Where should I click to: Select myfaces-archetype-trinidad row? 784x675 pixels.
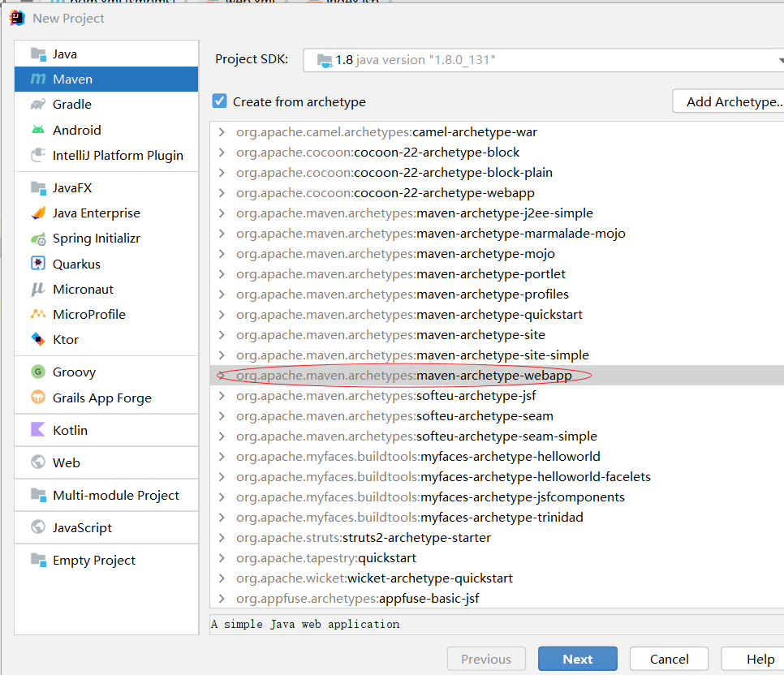[497, 517]
